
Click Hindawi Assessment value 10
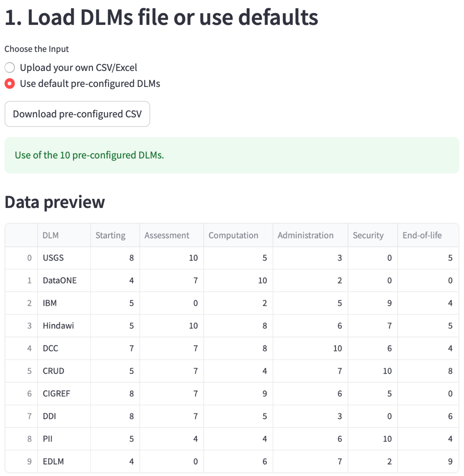point(172,326)
